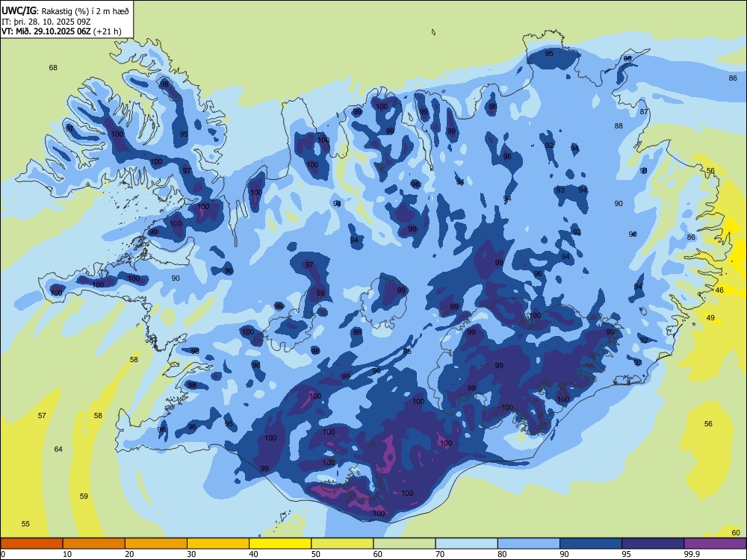This screenshot has width=747, height=560.
Task: Select the pale yellow 50–60 legend swatch
Action: [x=342, y=544]
